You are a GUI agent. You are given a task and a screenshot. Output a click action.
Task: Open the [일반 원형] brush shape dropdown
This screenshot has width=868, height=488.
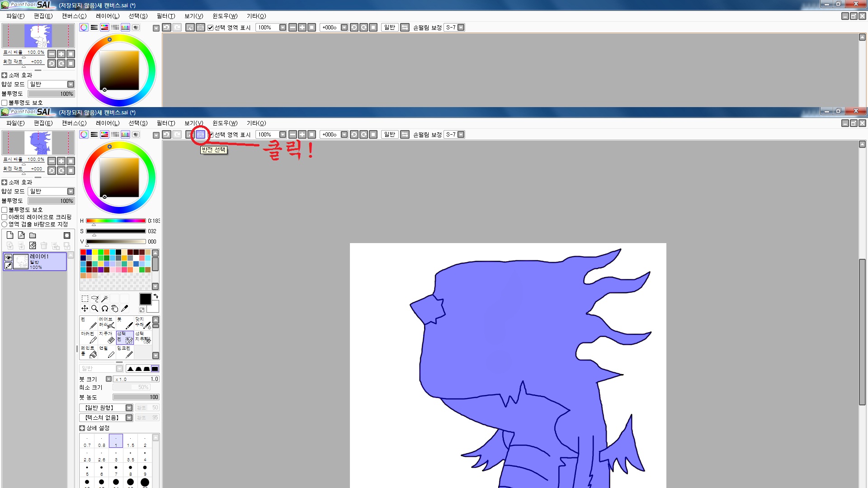[129, 408]
